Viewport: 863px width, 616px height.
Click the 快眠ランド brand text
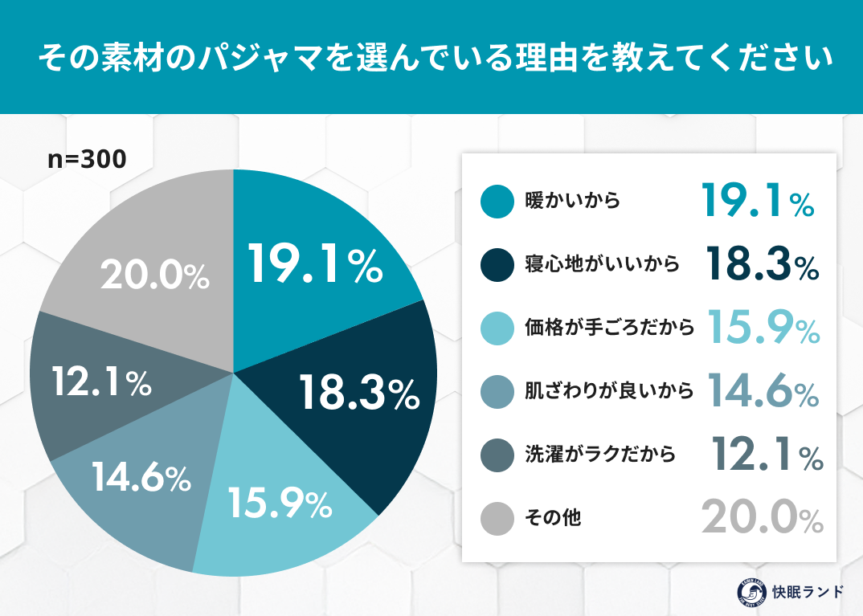(x=808, y=593)
